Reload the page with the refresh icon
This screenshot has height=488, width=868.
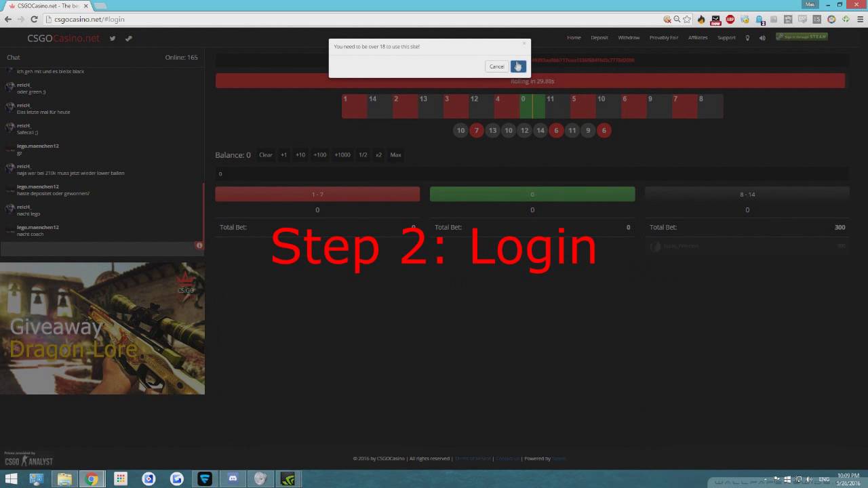pos(33,20)
